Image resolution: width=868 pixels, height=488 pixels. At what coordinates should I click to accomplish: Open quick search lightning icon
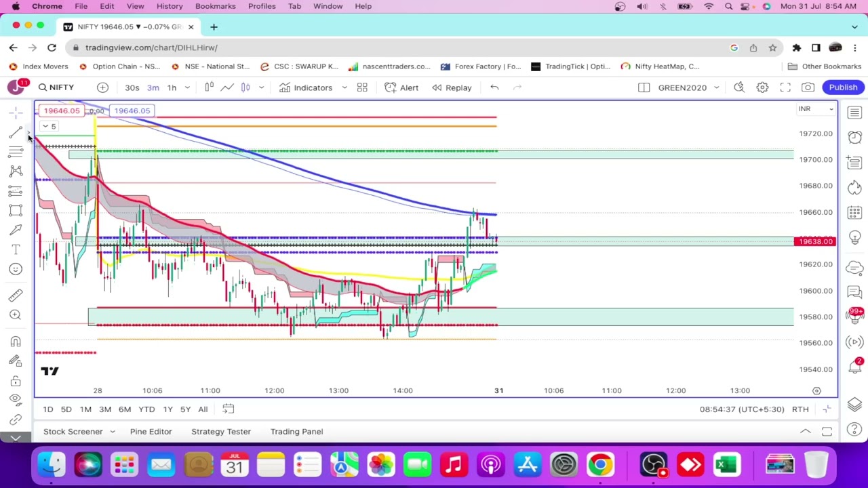pos(739,87)
